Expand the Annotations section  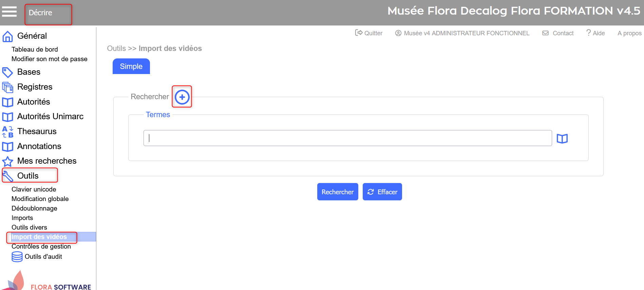[39, 146]
